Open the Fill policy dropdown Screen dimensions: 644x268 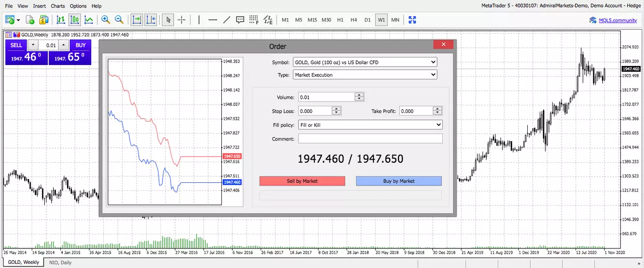click(x=370, y=124)
